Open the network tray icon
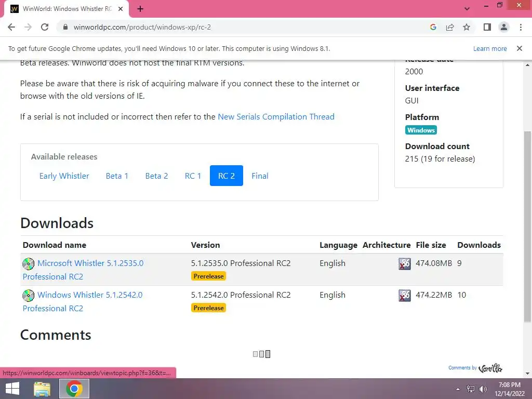The height and width of the screenshot is (399, 532). (x=471, y=389)
